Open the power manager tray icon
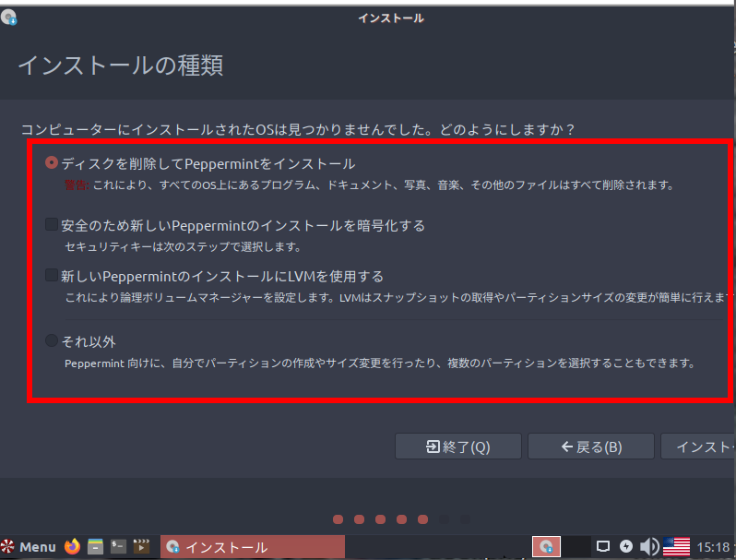The width and height of the screenshot is (736, 560). [x=626, y=546]
